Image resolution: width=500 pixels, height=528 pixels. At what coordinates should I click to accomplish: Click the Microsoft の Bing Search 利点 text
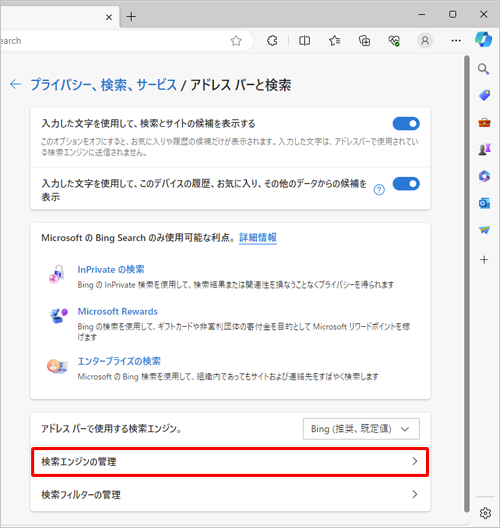coord(138,238)
